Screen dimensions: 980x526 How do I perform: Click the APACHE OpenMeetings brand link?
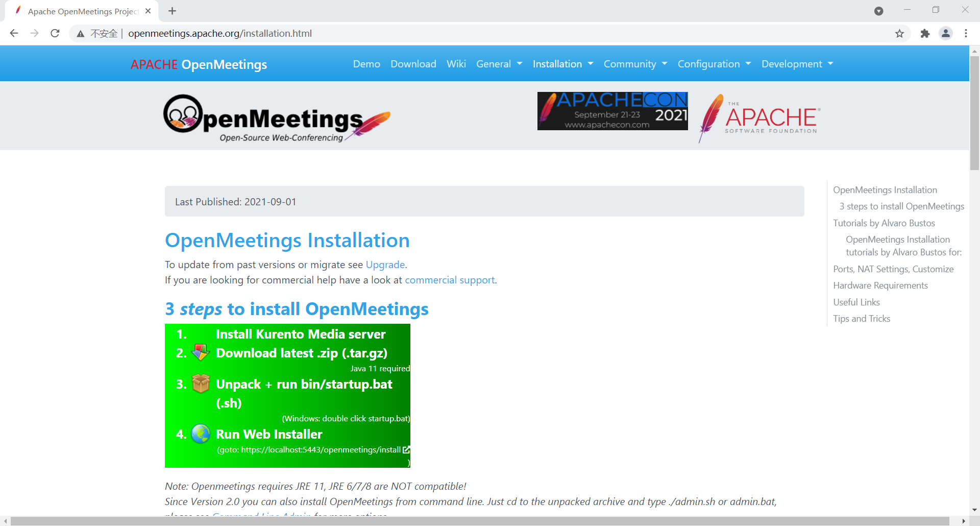(199, 64)
